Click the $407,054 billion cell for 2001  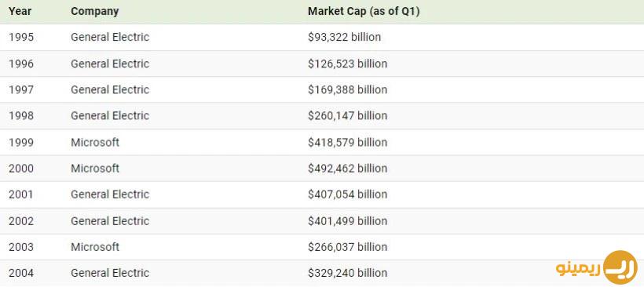coord(347,194)
